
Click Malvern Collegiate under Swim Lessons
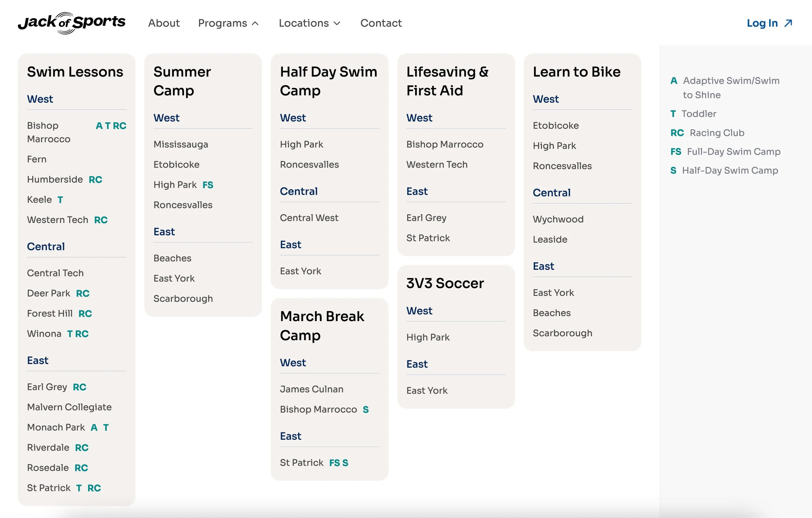[x=69, y=407]
